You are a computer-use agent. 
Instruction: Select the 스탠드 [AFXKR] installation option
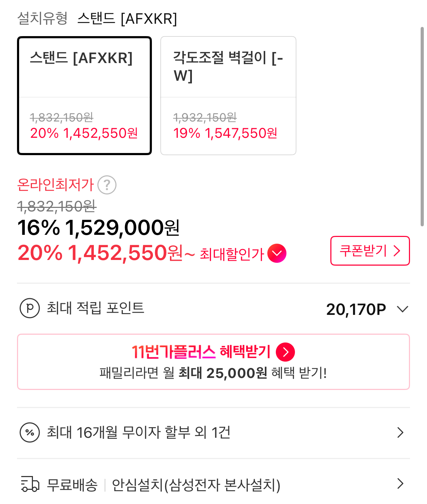[x=84, y=96]
